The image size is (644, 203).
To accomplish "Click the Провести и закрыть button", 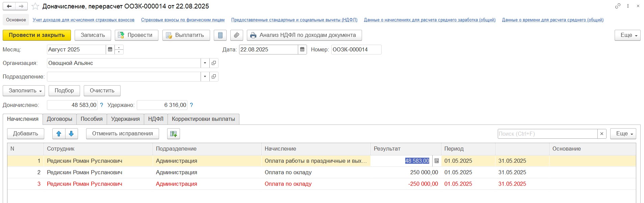I will (x=37, y=35).
